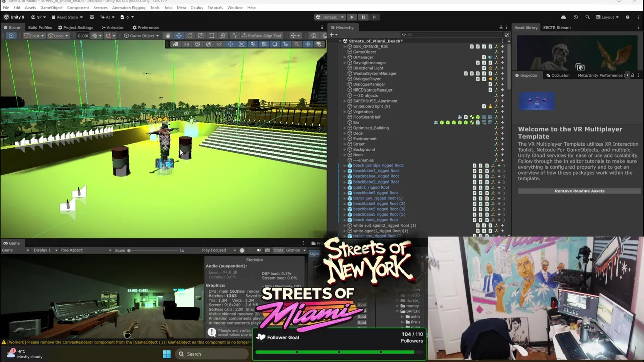The width and height of the screenshot is (644, 362).
Task: Switch to the Animator tab
Action: 113,28
